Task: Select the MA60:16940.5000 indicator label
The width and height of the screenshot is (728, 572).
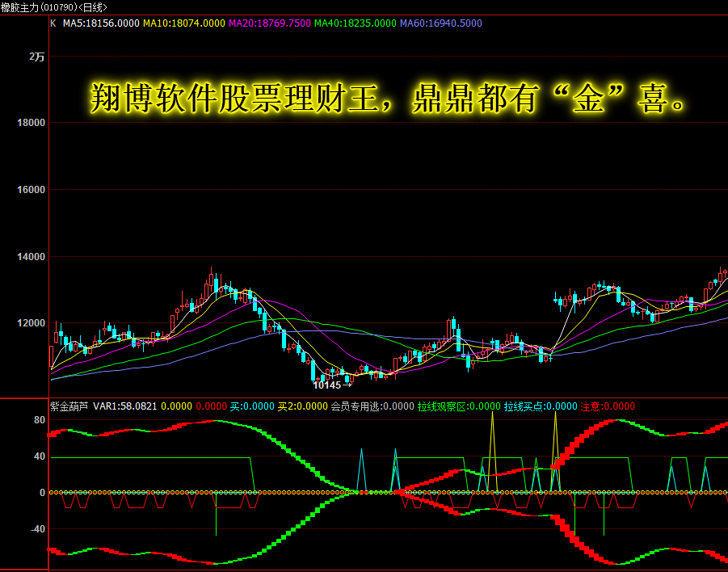Action: click(x=441, y=23)
